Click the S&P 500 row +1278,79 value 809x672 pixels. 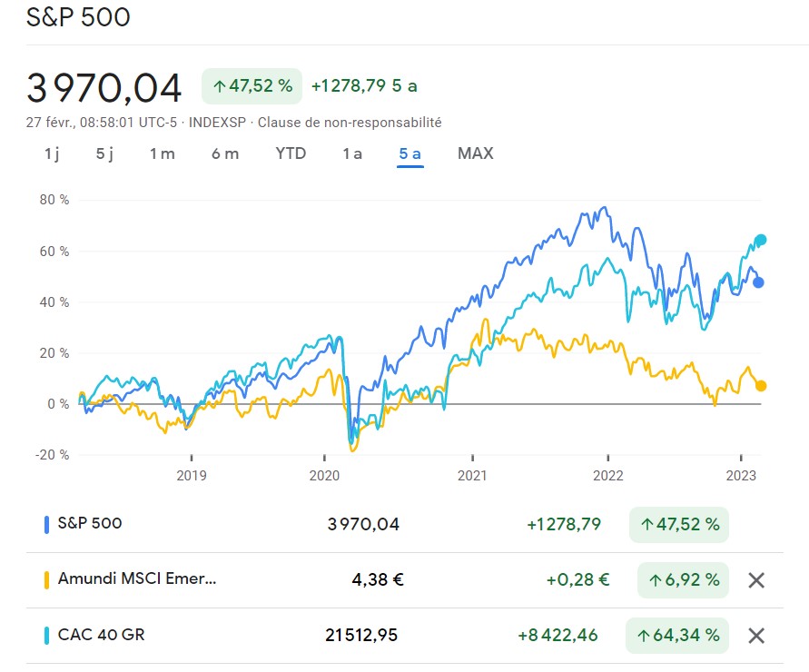[x=564, y=524]
